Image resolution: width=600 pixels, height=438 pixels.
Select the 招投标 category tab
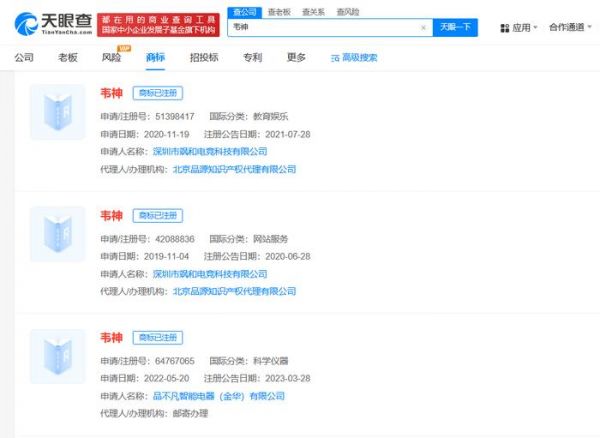click(204, 58)
